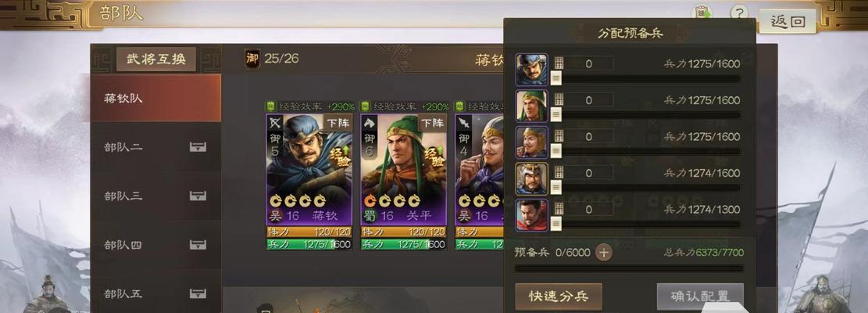This screenshot has height=313, width=868.
Task: Click the 武将互换 button
Action: point(156,59)
